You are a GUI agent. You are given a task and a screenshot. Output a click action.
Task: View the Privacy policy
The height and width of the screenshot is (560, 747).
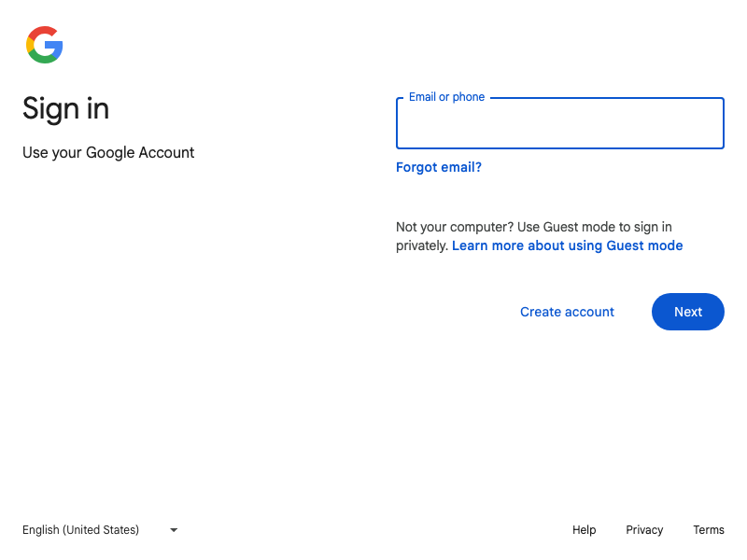644,530
